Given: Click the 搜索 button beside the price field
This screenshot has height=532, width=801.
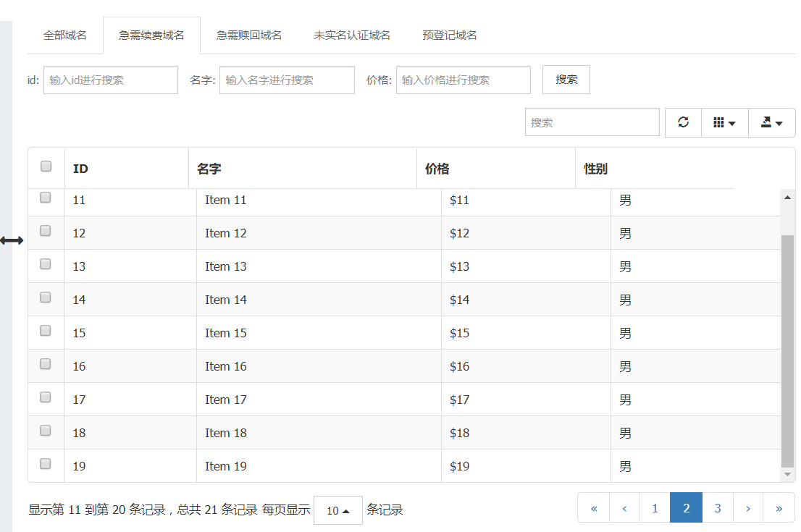Looking at the screenshot, I should point(566,80).
